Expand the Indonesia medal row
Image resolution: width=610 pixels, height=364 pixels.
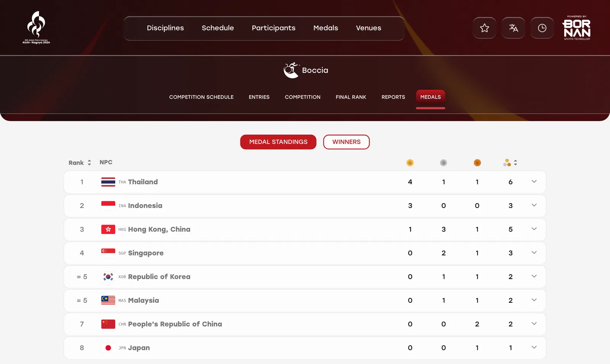tap(534, 205)
